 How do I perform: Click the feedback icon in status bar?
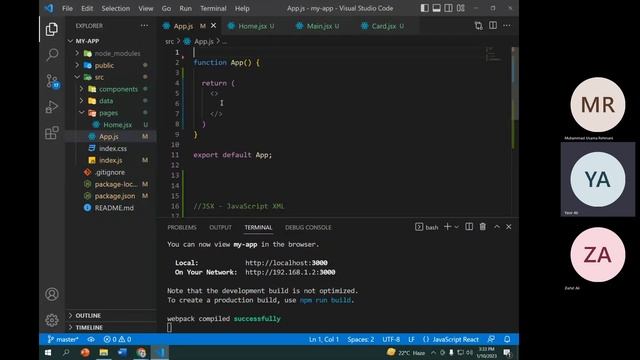(491, 339)
